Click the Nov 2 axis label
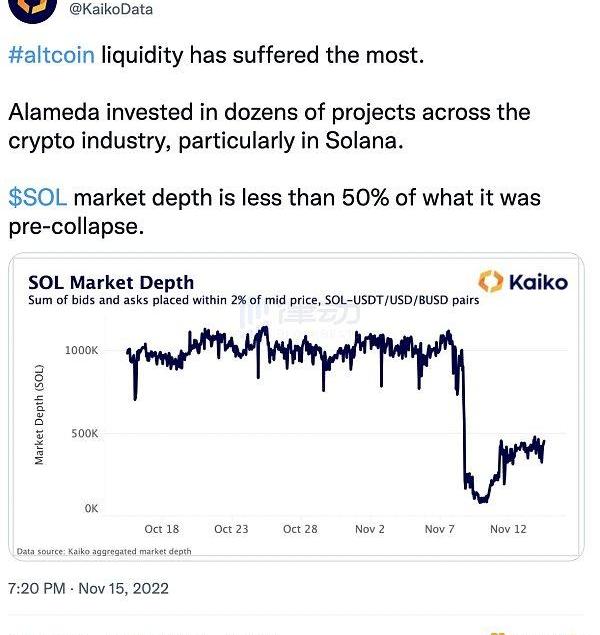The width and height of the screenshot is (600, 635). point(370,529)
